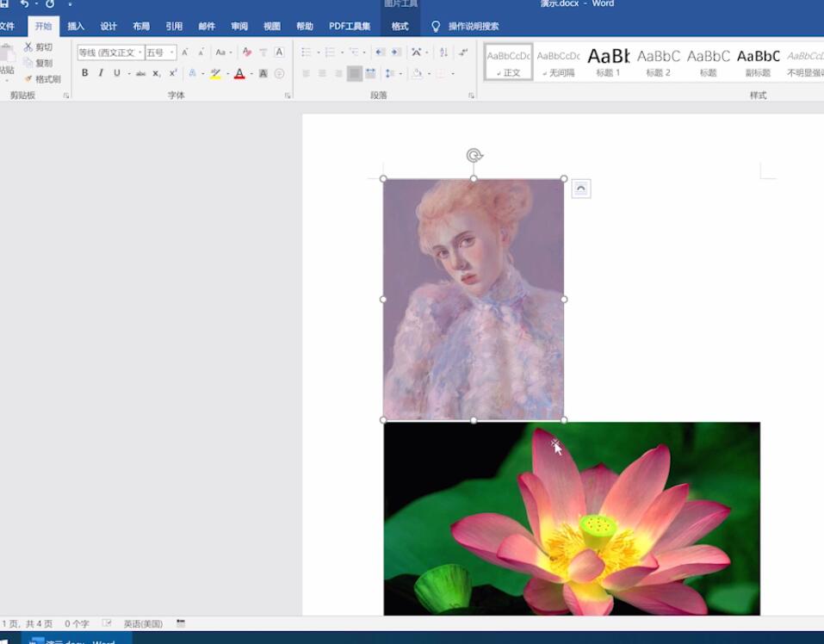
Task: Click the 操作说明搜索 search box
Action: (473, 27)
